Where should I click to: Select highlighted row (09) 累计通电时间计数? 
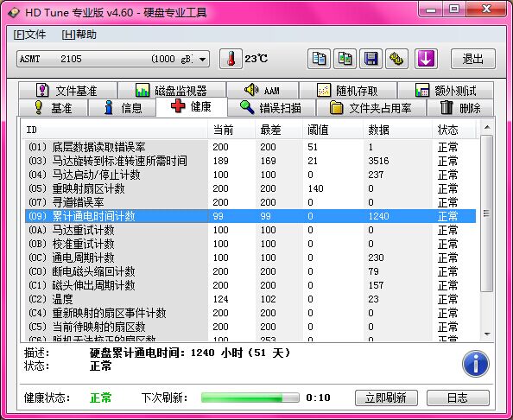click(x=250, y=216)
